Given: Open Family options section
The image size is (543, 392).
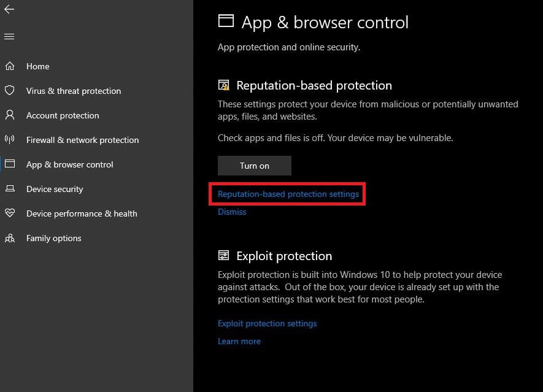Looking at the screenshot, I should pyautogui.click(x=54, y=238).
